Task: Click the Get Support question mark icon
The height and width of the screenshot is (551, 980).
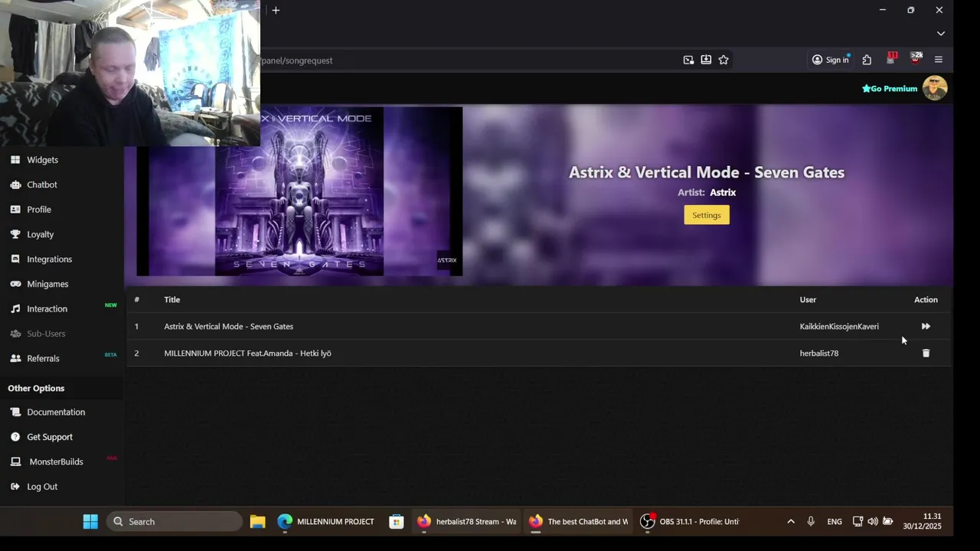Action: pyautogui.click(x=15, y=437)
